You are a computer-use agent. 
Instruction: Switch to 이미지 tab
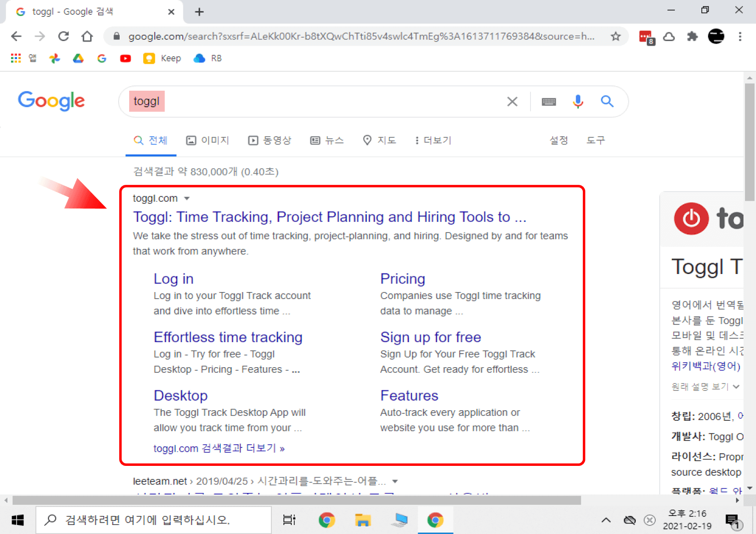coord(208,140)
